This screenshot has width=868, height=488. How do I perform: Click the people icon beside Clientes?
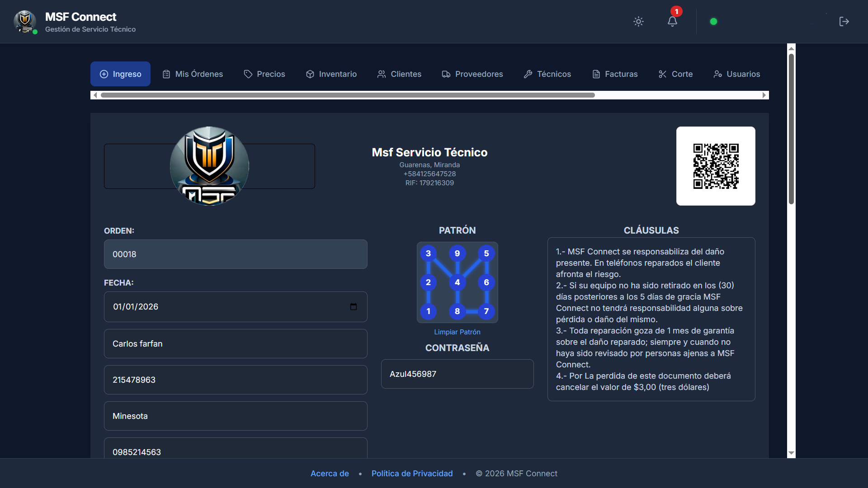(382, 74)
